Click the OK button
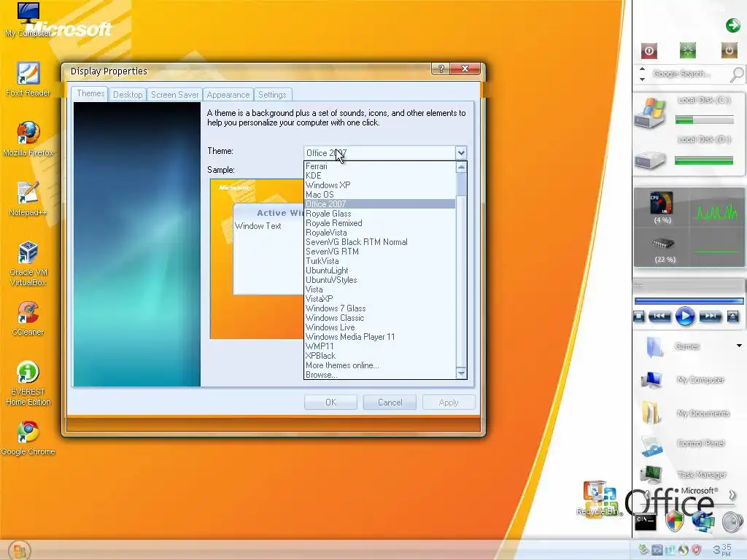The height and width of the screenshot is (560, 747). point(330,402)
